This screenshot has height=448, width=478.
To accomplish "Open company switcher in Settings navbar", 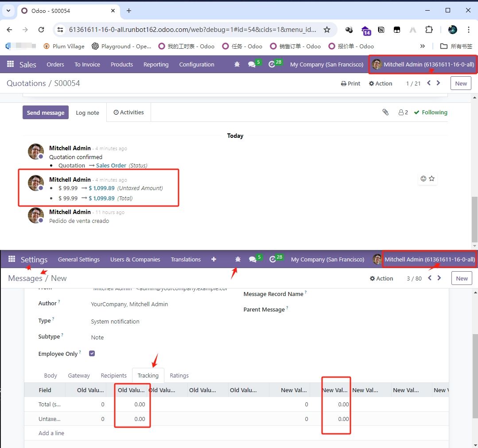I will tap(327, 259).
